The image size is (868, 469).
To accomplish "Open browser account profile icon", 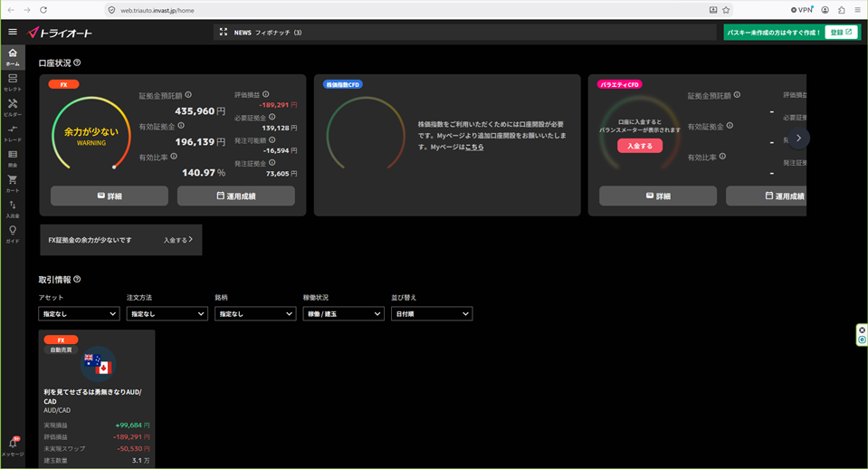I will pyautogui.click(x=825, y=10).
